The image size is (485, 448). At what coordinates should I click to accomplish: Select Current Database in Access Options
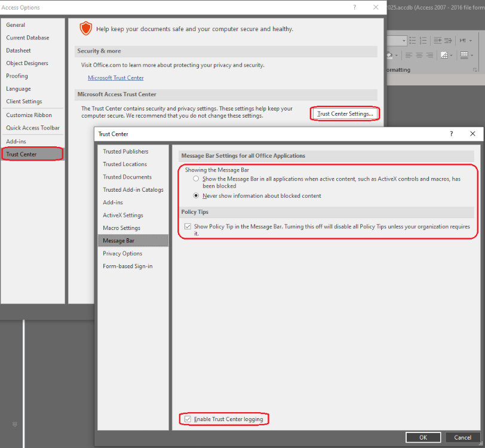(33, 38)
